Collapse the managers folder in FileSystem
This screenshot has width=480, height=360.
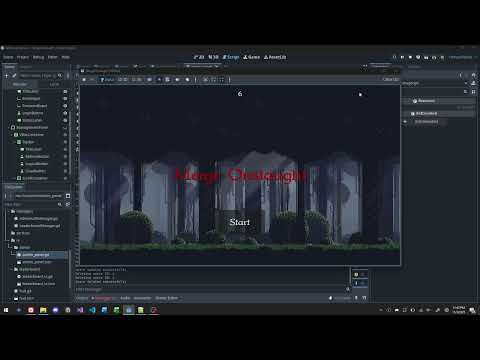pyautogui.click(x=9, y=211)
